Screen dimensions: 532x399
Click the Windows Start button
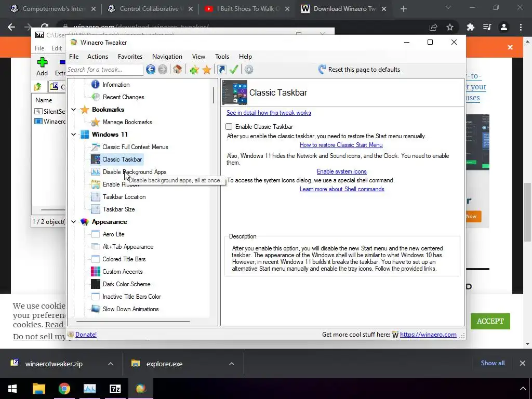12,389
